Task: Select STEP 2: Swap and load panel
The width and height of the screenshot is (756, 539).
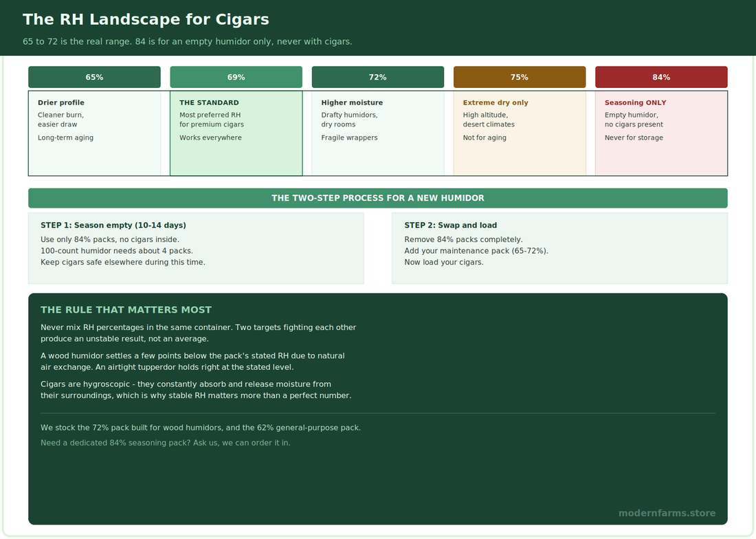Action: [x=559, y=248]
